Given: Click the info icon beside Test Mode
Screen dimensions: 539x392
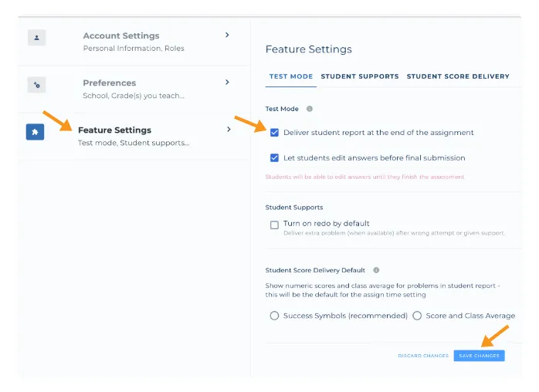Looking at the screenshot, I should [x=310, y=109].
